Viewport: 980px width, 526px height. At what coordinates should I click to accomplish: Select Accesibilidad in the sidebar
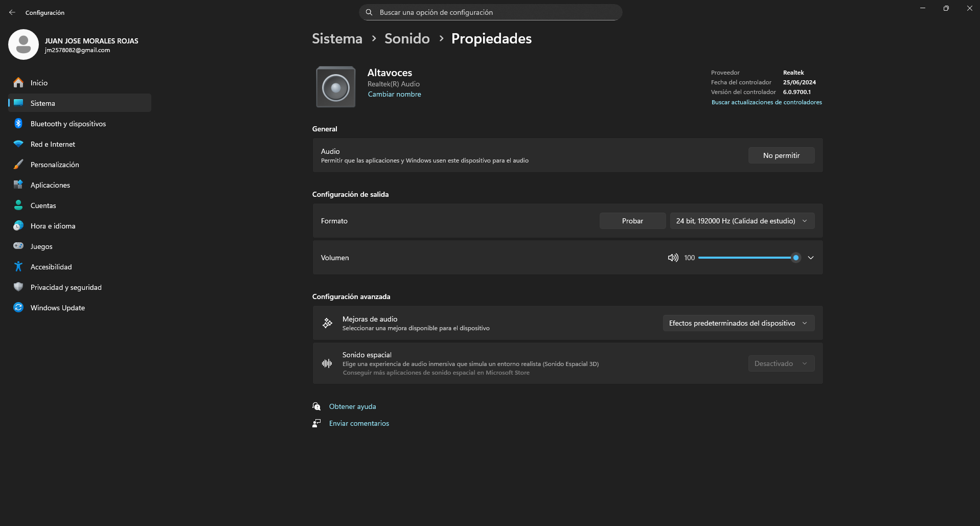click(x=80, y=266)
